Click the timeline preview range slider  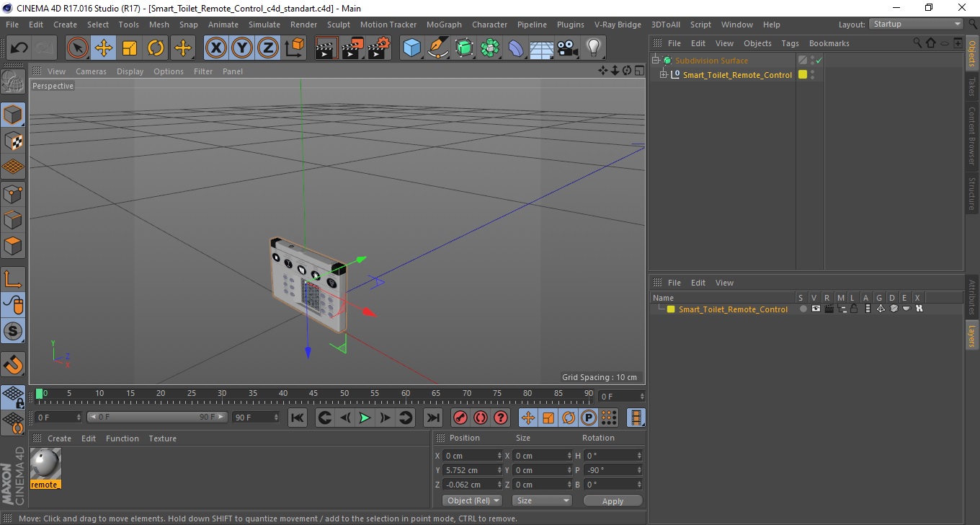[157, 417]
